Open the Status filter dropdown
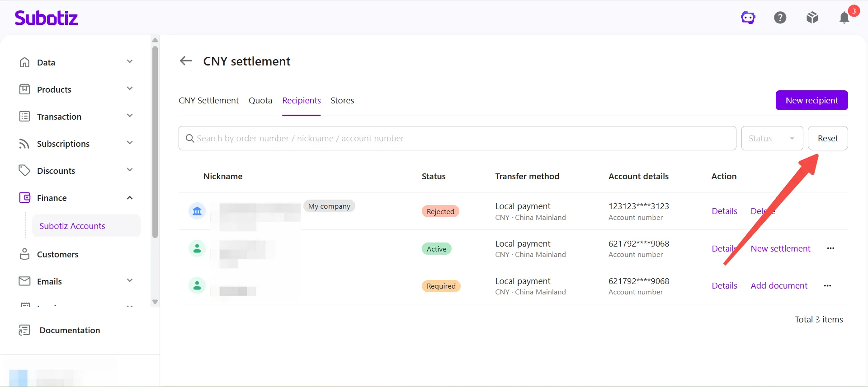The image size is (868, 387). [772, 138]
